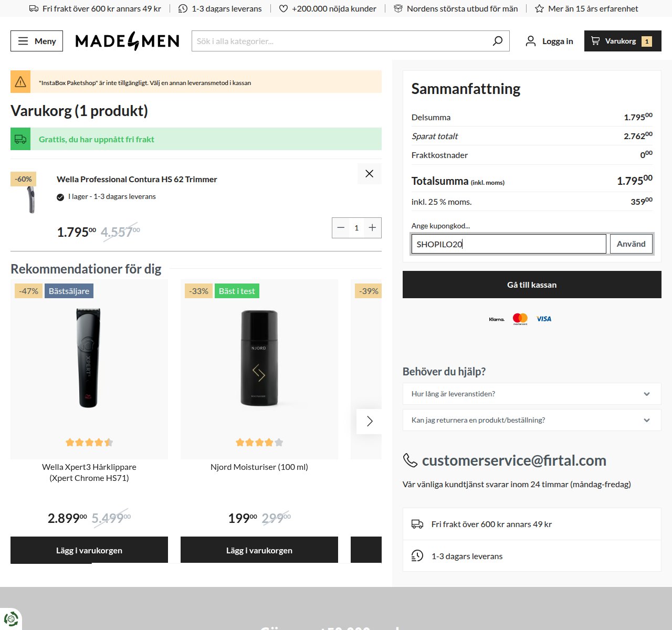
Task: Open Wella Professional Contura HS 62 Trimmer link
Action: [x=136, y=179]
